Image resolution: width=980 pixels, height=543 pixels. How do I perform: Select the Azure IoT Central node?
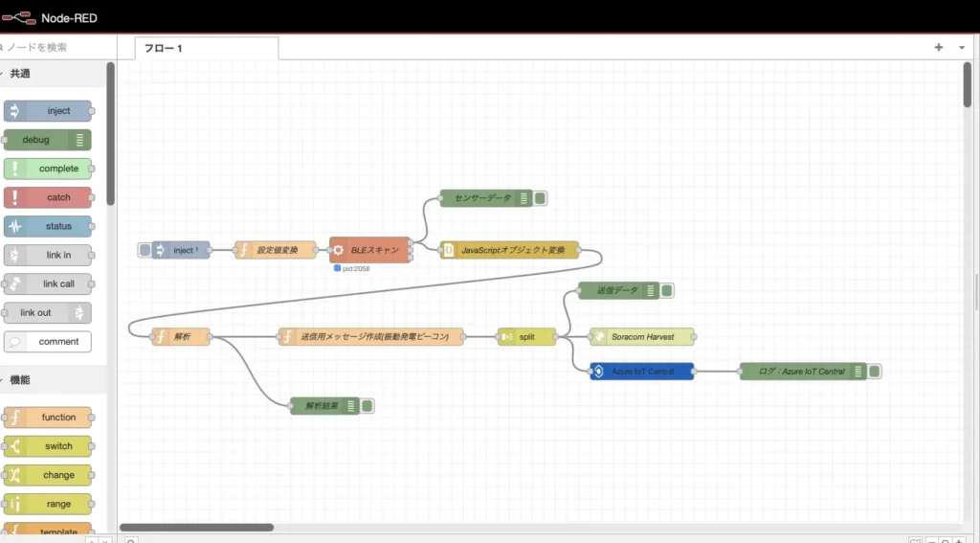click(x=642, y=372)
